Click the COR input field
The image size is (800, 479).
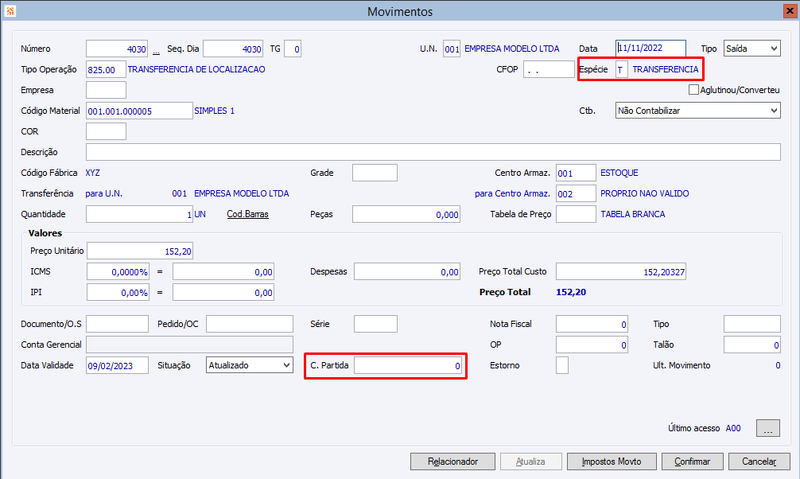click(106, 132)
